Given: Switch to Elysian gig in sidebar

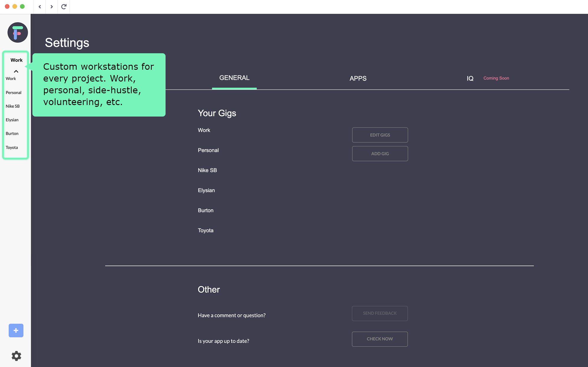Looking at the screenshot, I should 12,120.
